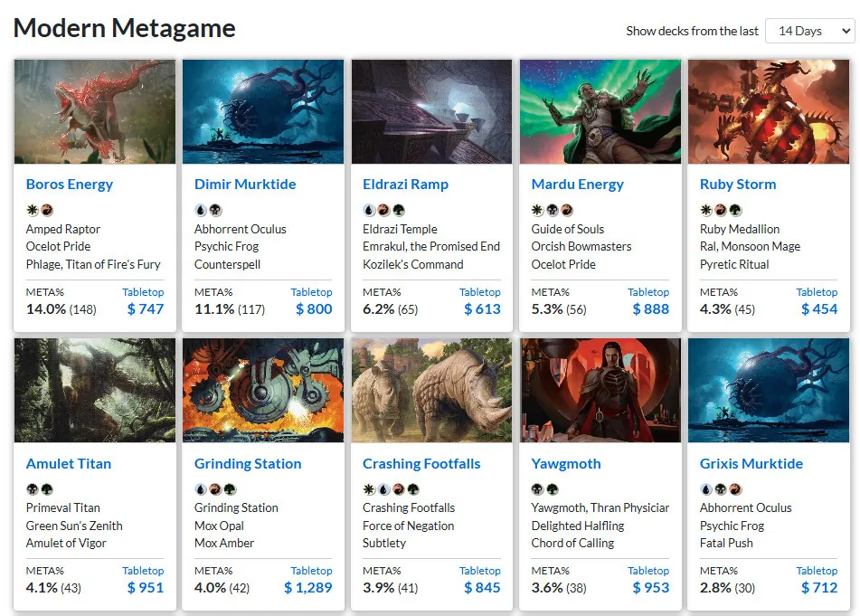Image resolution: width=860 pixels, height=616 pixels.
Task: Click the black mana icon under Dimir Murktide
Action: (215, 210)
